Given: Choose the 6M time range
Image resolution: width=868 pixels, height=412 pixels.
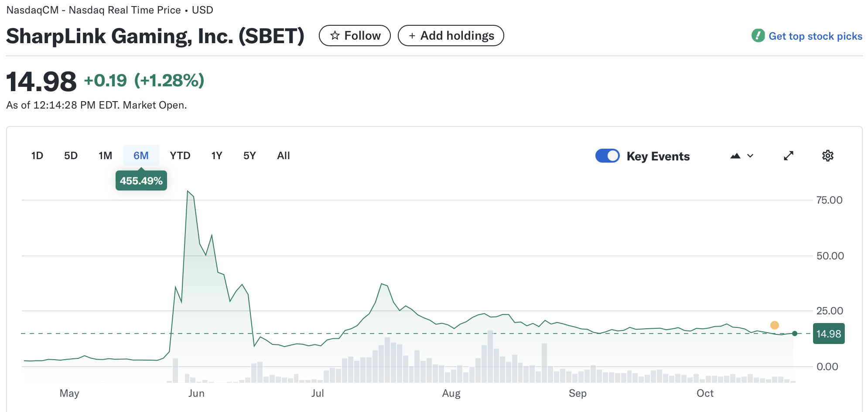Looking at the screenshot, I should [x=141, y=156].
